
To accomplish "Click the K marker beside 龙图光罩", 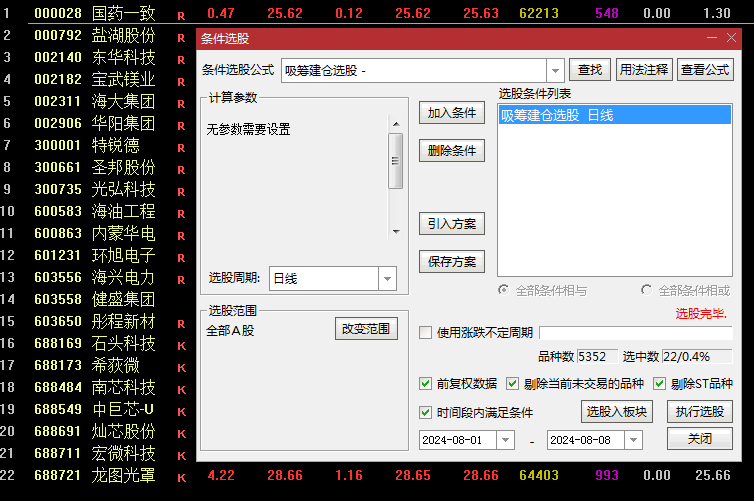I will 181,478.
